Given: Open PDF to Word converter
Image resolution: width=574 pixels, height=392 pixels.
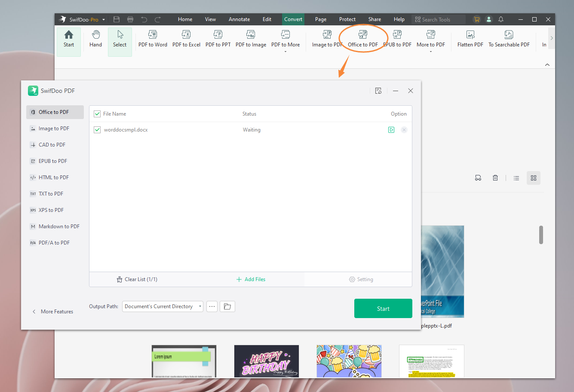Looking at the screenshot, I should point(153,39).
